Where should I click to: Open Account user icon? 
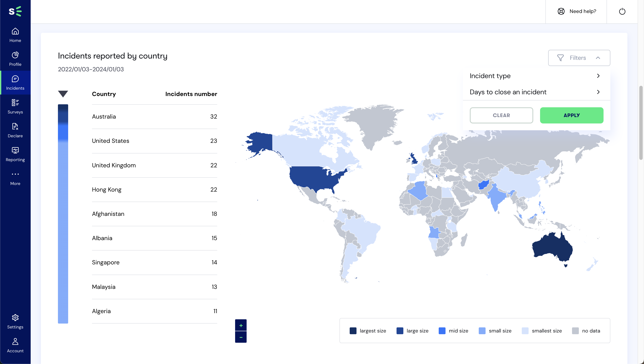pos(15,341)
